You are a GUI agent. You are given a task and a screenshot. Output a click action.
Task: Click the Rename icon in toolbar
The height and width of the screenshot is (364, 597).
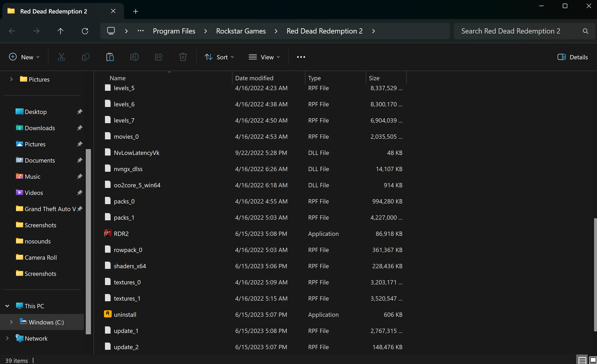click(x=134, y=57)
